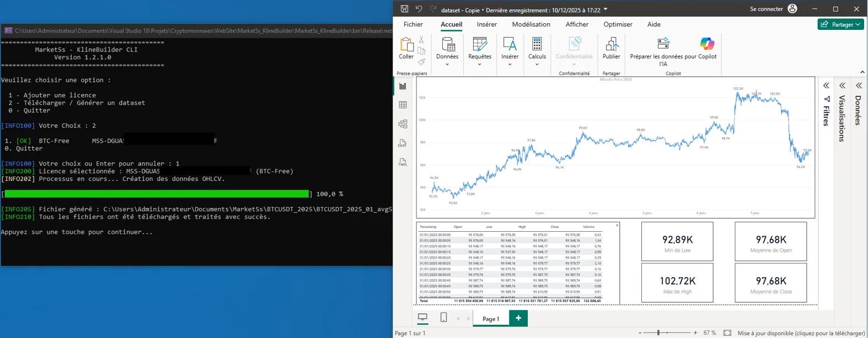This screenshot has width=868, height=338.
Task: Click the Undo arrow icon
Action: (419, 9)
